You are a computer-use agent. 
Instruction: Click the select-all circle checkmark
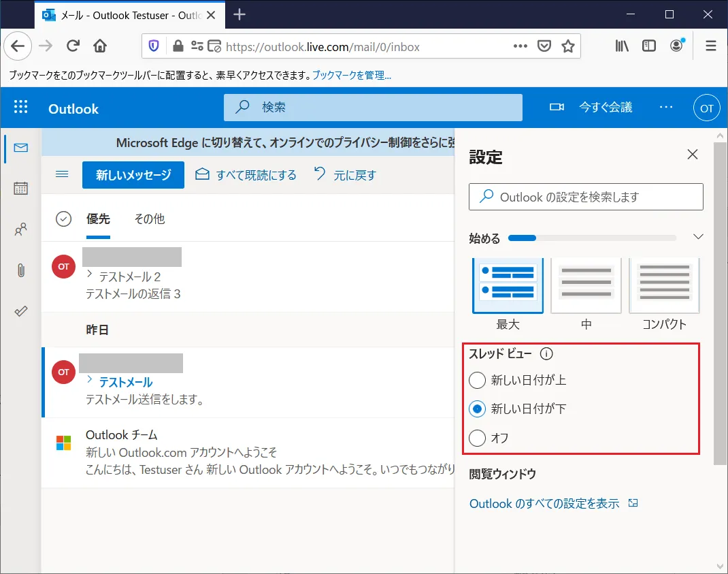pos(63,219)
